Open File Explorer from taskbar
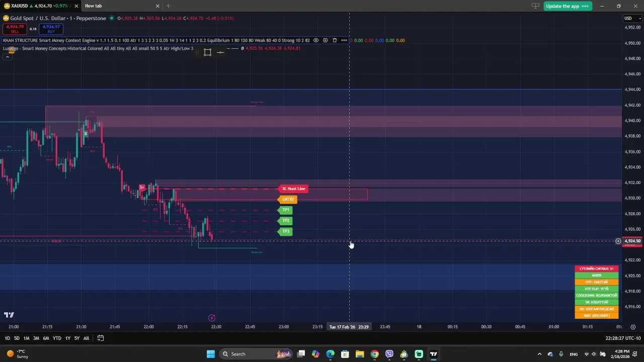Image resolution: width=644 pixels, height=362 pixels. pos(360,354)
